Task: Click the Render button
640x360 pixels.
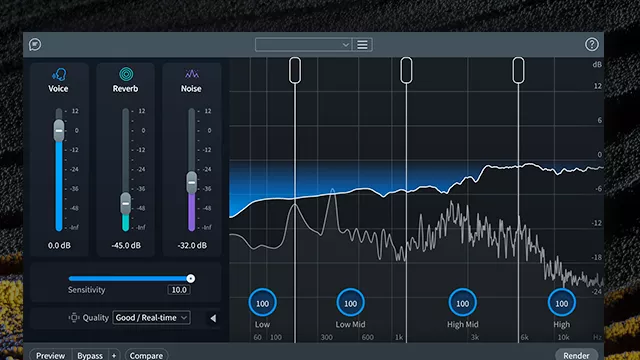Action: [576, 355]
